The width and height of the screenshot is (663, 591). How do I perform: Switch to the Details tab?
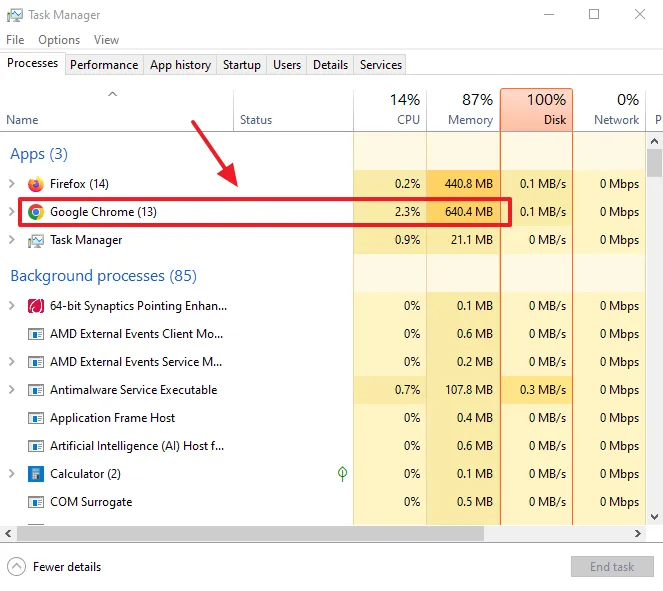click(x=330, y=65)
